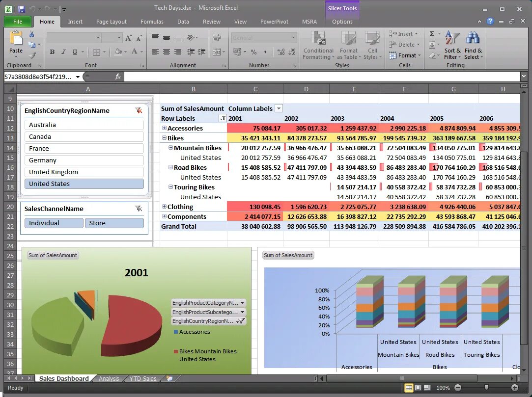Open the Analysis worksheet tab
The height and width of the screenshot is (397, 532).
tap(109, 378)
